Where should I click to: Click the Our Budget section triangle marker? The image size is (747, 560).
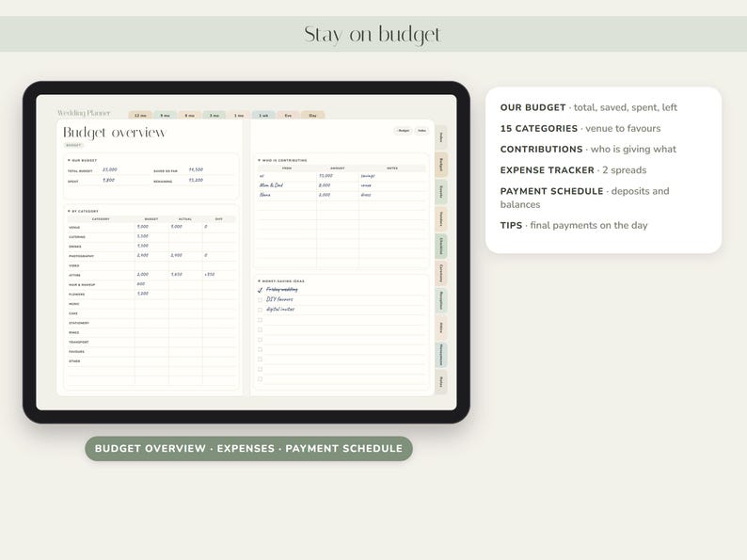(x=69, y=161)
